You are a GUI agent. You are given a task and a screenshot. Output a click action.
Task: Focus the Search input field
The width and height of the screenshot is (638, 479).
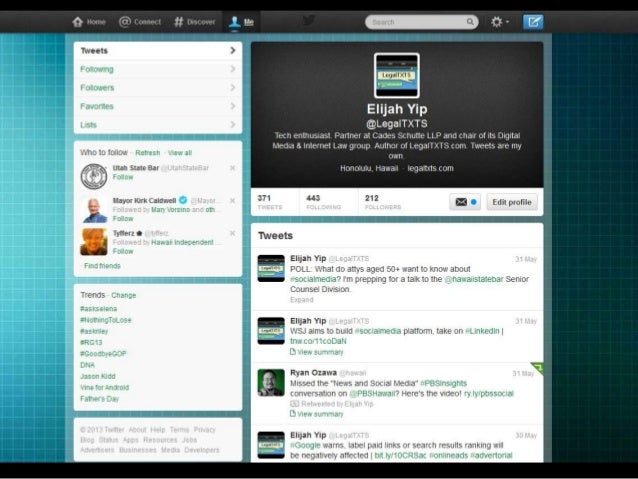422,22
